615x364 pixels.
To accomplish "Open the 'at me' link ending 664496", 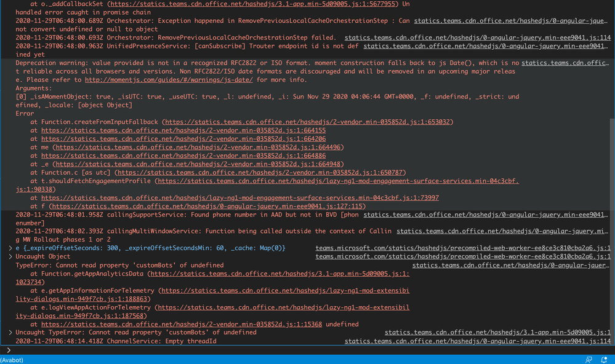I will click(x=198, y=148).
